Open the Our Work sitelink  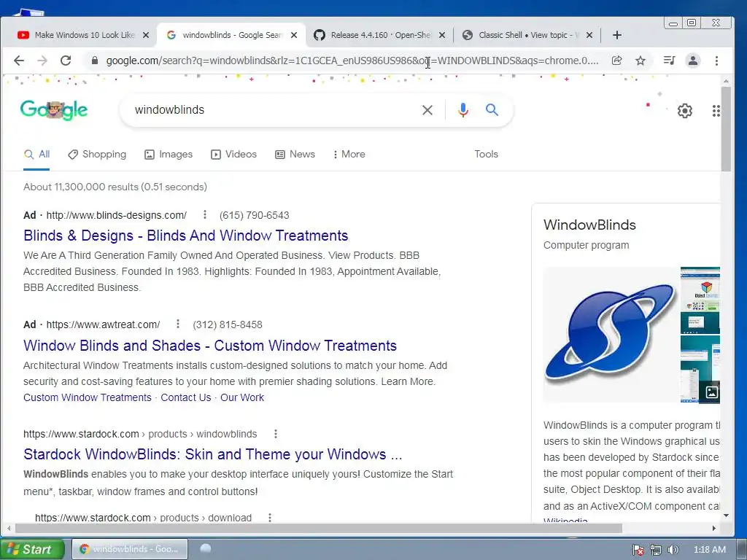coord(242,397)
